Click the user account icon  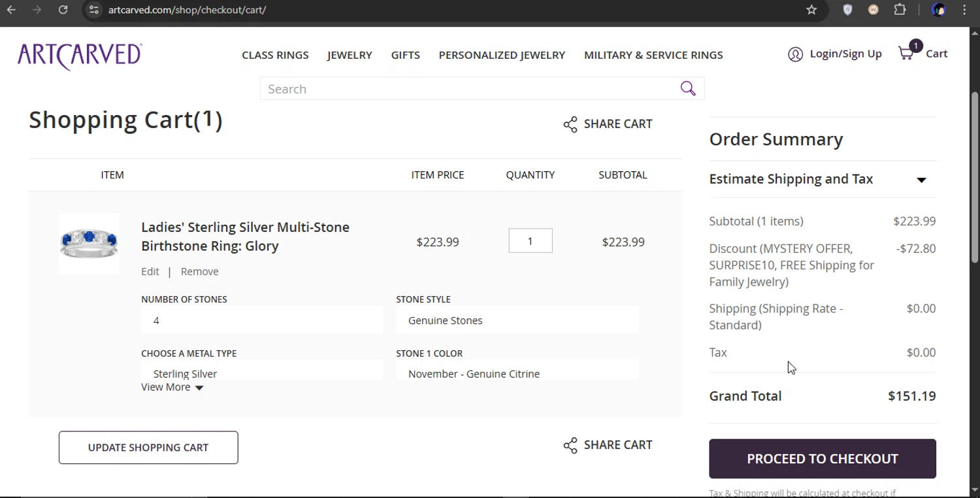pyautogui.click(x=795, y=54)
